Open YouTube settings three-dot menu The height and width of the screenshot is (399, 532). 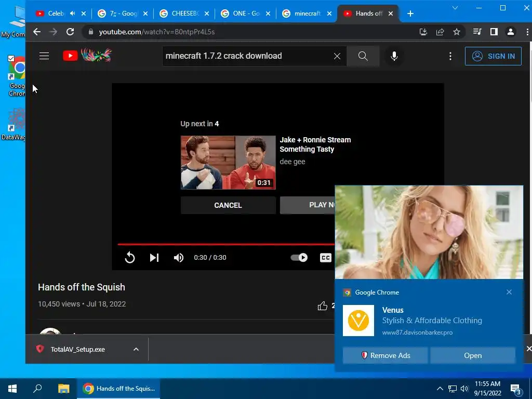450,56
